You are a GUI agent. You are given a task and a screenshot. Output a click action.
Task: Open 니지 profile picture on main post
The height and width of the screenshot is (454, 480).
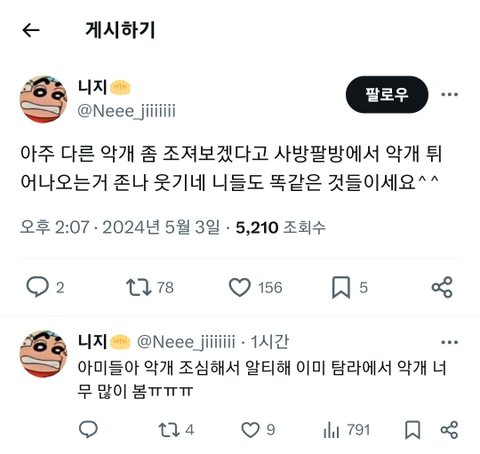point(44,99)
